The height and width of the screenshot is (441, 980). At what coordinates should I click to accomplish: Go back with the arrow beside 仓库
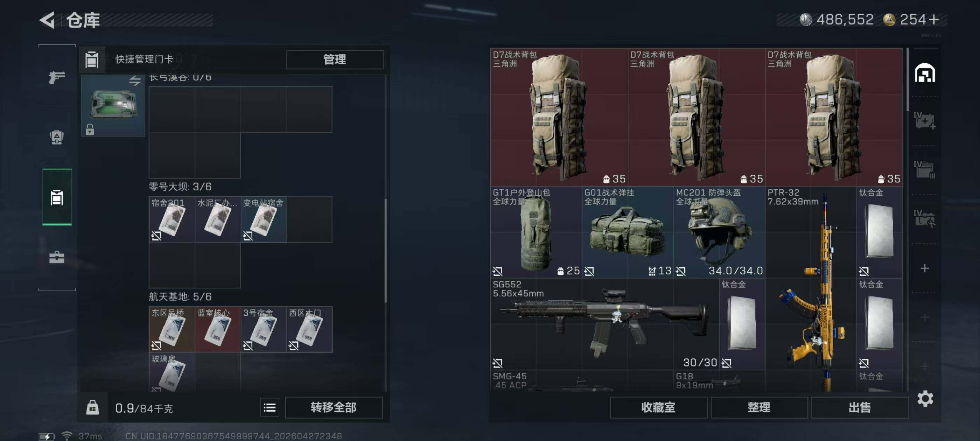tap(48, 20)
